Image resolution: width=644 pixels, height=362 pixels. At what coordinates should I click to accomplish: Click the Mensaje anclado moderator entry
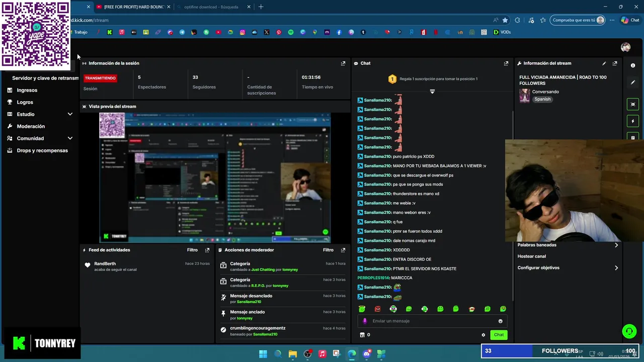coord(283,315)
